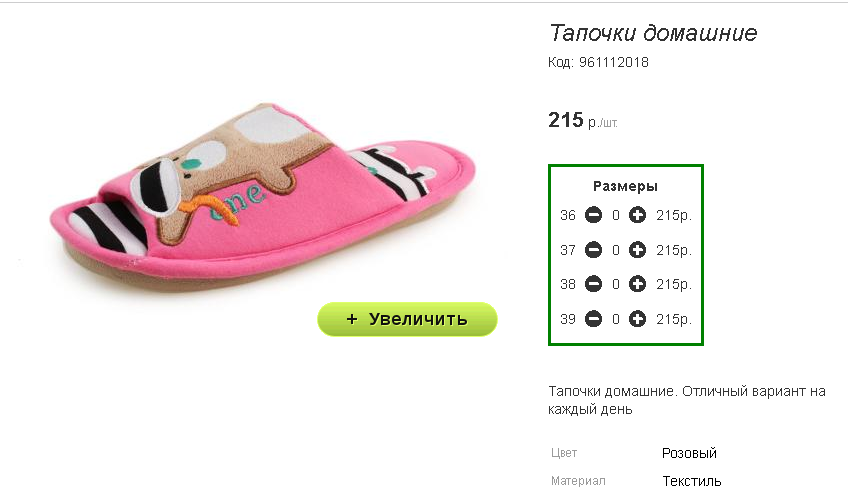Remove one pair of size 38
This screenshot has width=848, height=498.
[593, 284]
